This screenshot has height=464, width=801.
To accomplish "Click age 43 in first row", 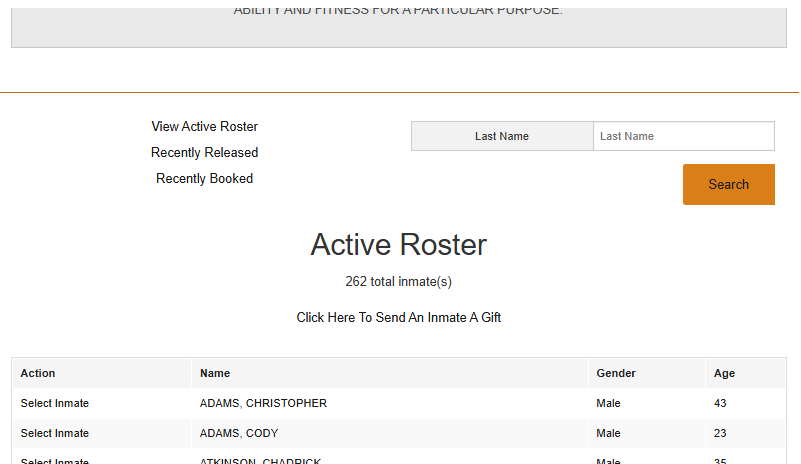I will (720, 403).
